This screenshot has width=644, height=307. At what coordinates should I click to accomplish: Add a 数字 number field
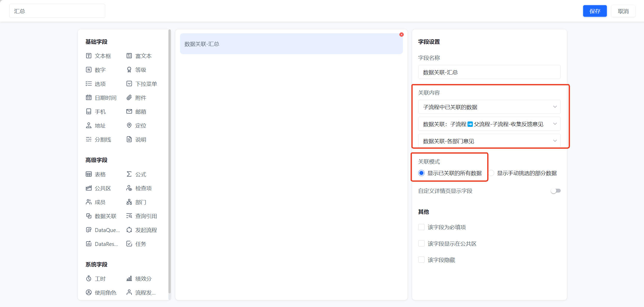point(96,70)
